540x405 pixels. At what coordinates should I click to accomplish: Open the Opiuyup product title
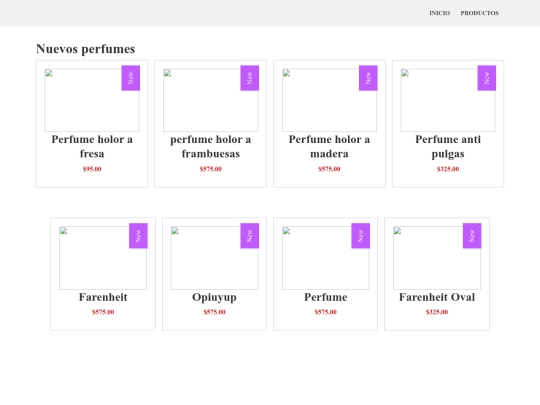tap(214, 297)
